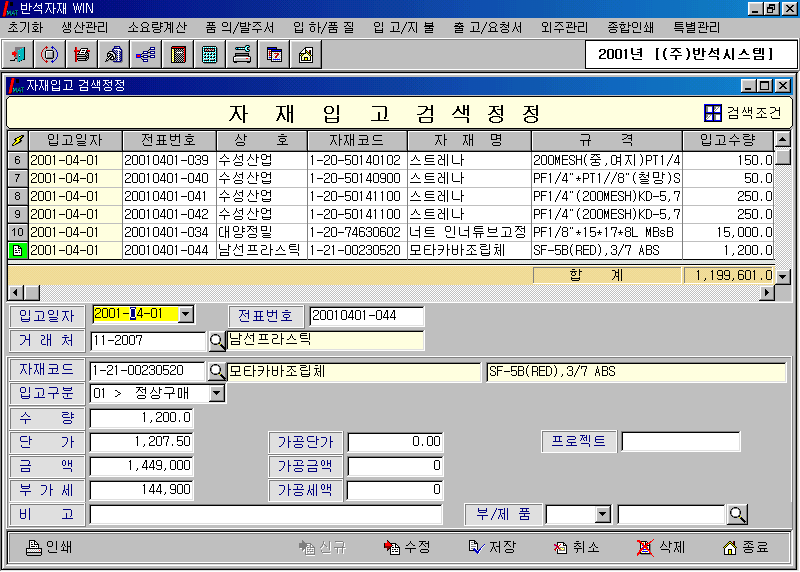Click the grid's horizontal scrollbar right arrow
Viewport: 800px width, 572px height.
(x=767, y=292)
